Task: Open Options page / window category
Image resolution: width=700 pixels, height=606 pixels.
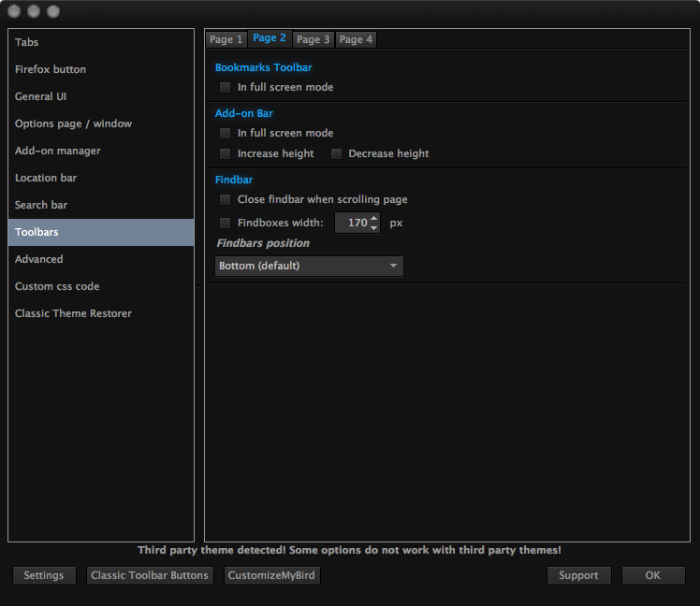Action: tap(101, 123)
